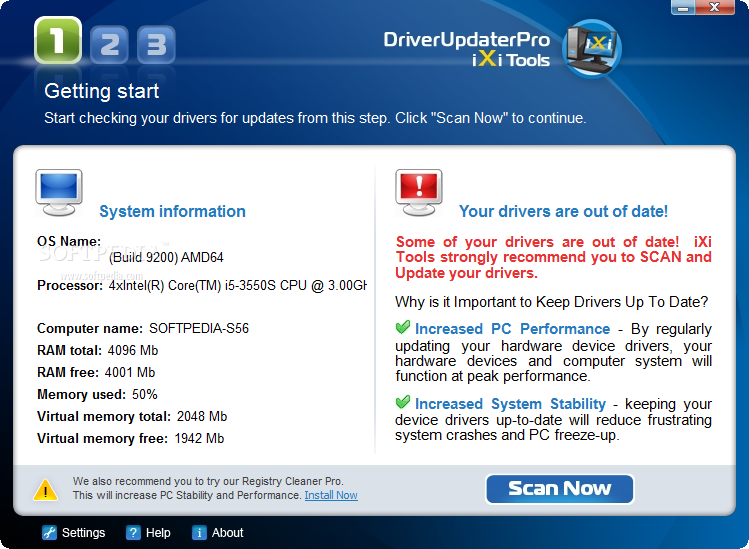Click the yellow warning triangle icon
The width and height of the screenshot is (749, 549).
point(45,490)
